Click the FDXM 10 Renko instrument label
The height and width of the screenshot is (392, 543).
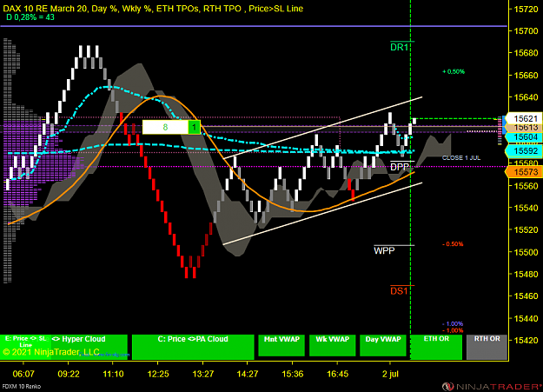(x=22, y=386)
